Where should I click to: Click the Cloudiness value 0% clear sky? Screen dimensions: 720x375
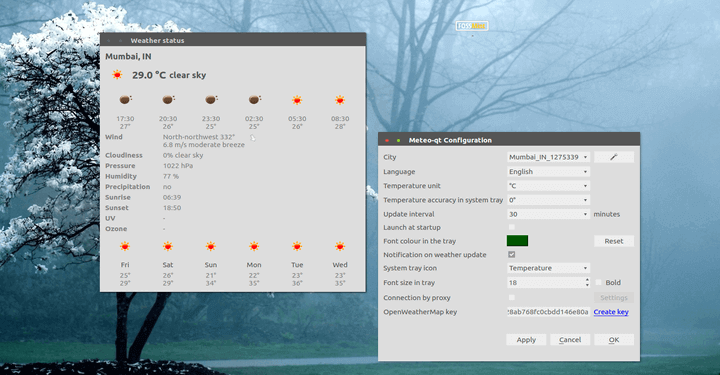[x=183, y=155]
